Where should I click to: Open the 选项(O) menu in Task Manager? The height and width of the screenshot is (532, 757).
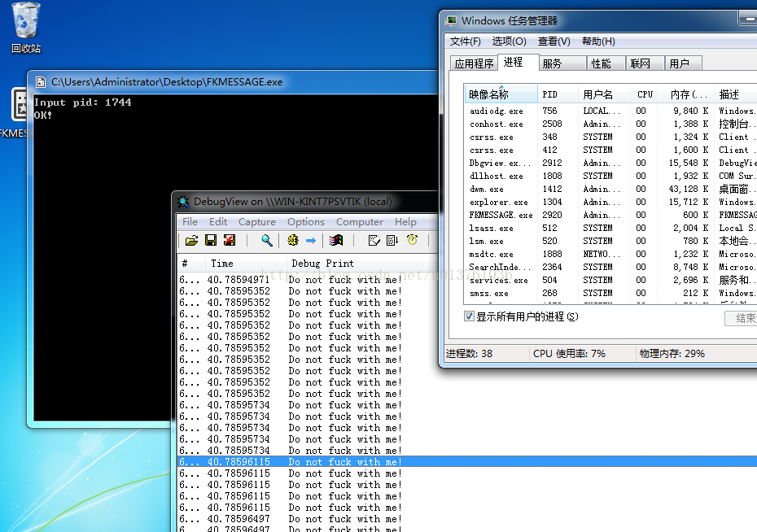509,41
